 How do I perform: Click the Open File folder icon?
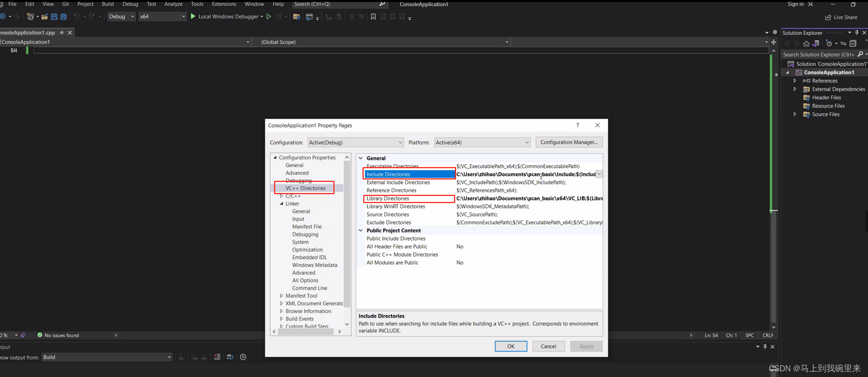pos(44,16)
